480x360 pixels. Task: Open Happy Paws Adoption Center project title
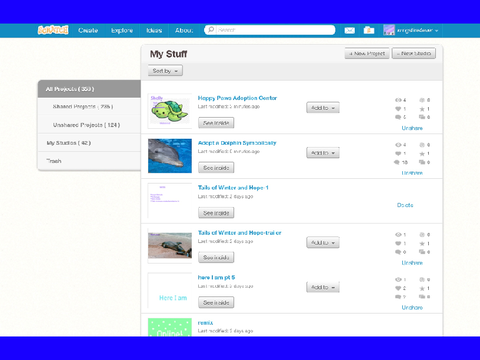coord(237,98)
